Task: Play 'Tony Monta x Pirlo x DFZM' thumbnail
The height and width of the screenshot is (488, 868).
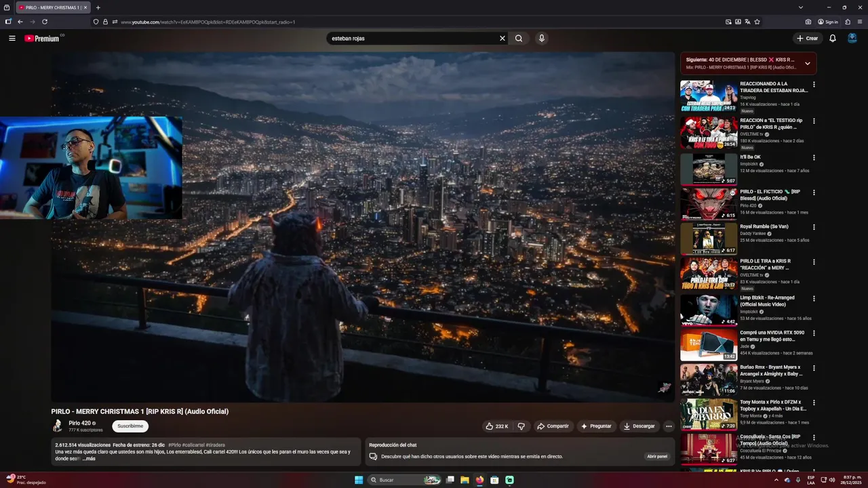Action: pos(709,415)
